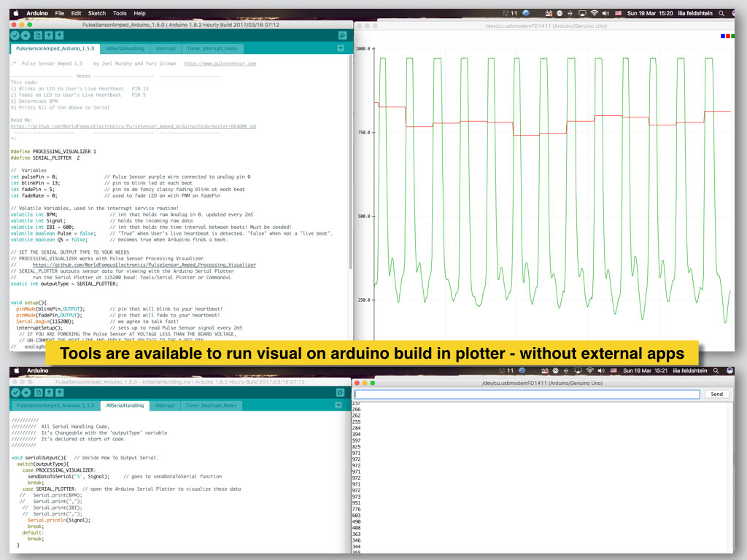Open the Edit menu
The image size is (747, 560).
coord(76,13)
